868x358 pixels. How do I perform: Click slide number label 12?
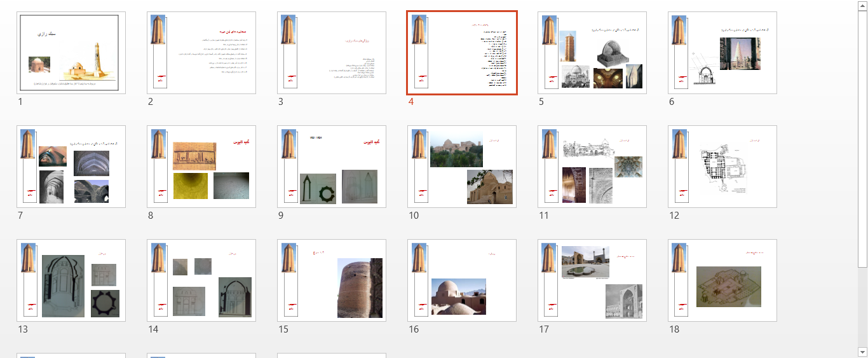coord(674,216)
